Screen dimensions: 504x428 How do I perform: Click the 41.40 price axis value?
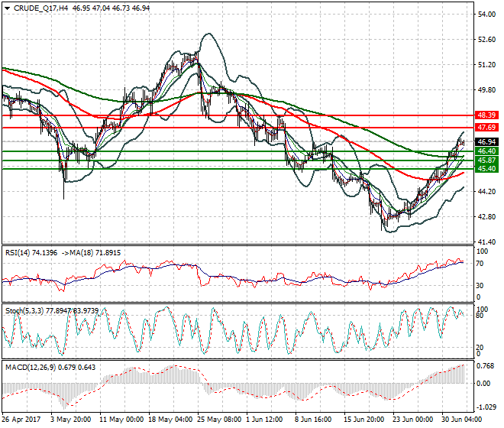(486, 242)
